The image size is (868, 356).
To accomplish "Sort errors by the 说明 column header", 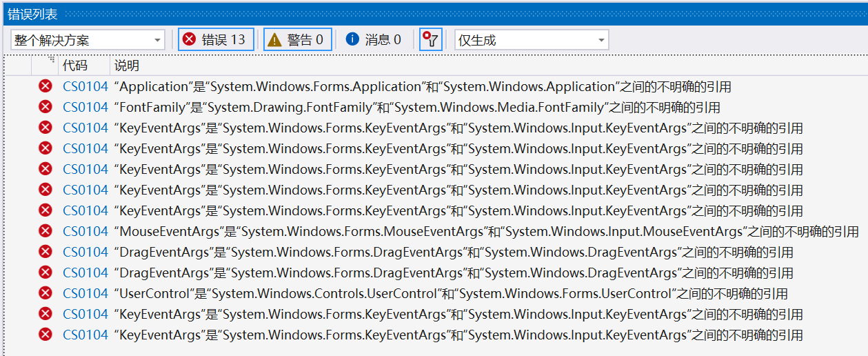I will tap(127, 66).
